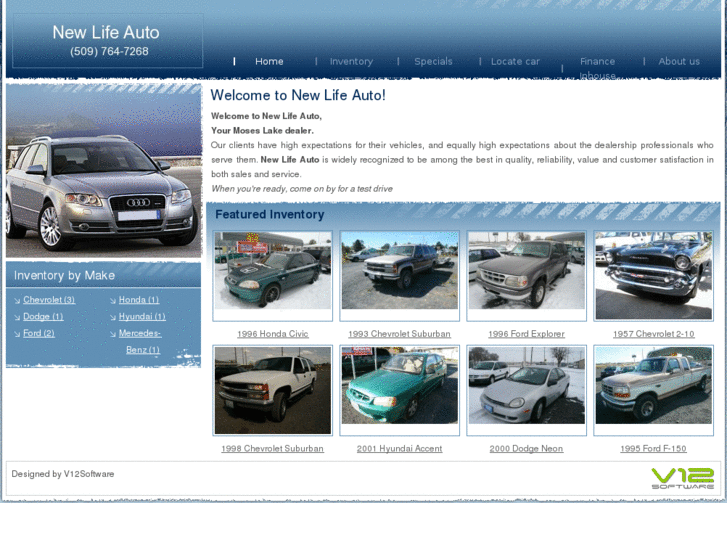Click arrow icon beside Honda
Viewport: 727px width, 545px height.
(x=113, y=301)
